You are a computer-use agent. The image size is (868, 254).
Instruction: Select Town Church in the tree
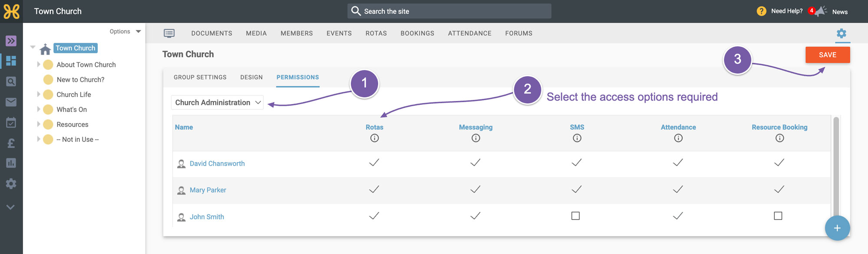coord(76,48)
